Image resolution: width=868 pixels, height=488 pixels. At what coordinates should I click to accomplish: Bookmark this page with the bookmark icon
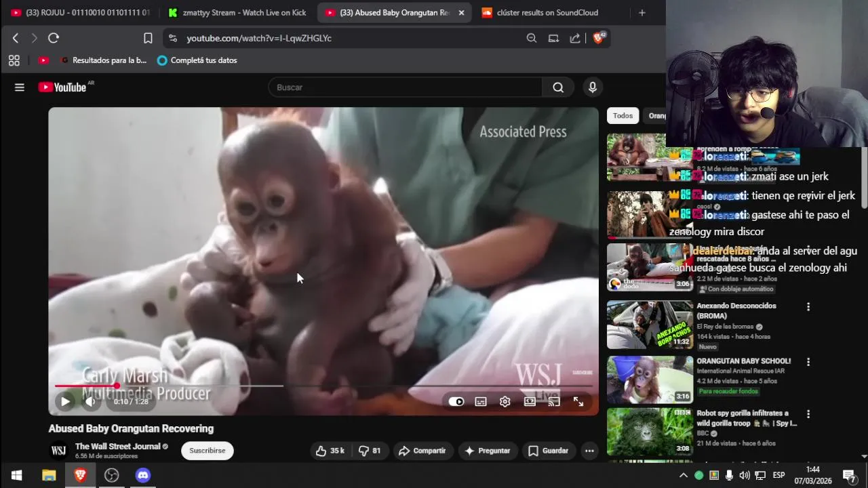(148, 38)
